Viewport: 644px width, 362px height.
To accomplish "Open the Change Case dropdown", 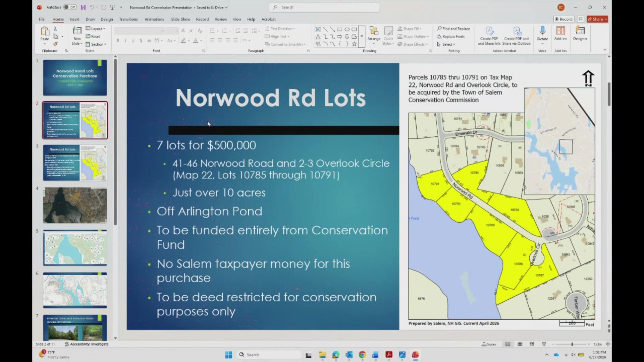I will 171,41.
